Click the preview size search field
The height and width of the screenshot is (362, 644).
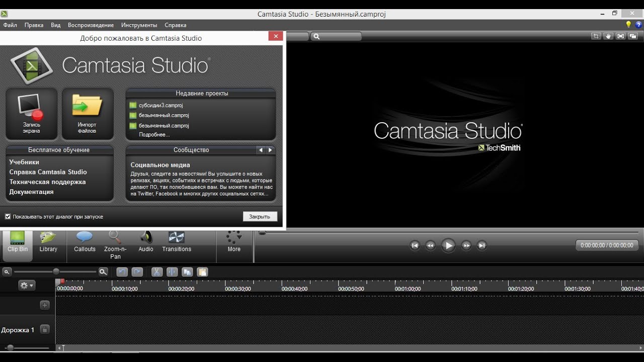[336, 36]
